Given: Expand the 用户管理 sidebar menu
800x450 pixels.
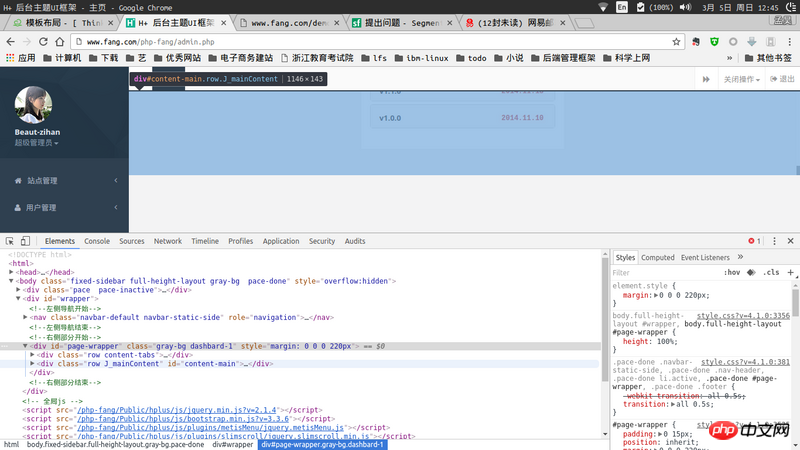Looking at the screenshot, I should coord(64,207).
